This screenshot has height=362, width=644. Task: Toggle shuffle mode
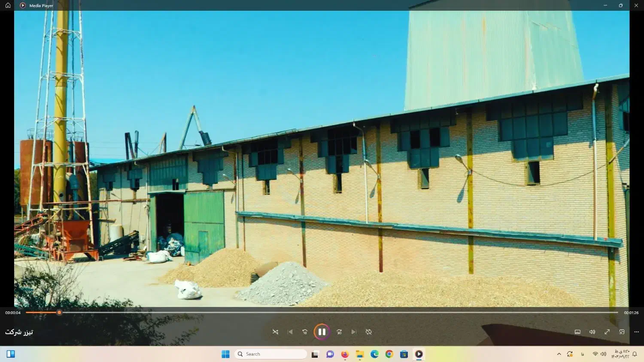[x=275, y=332]
